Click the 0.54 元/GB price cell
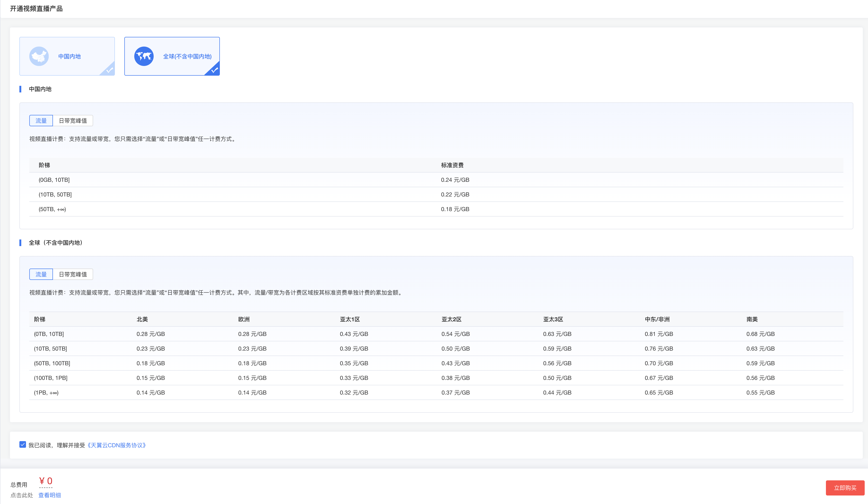 point(455,334)
